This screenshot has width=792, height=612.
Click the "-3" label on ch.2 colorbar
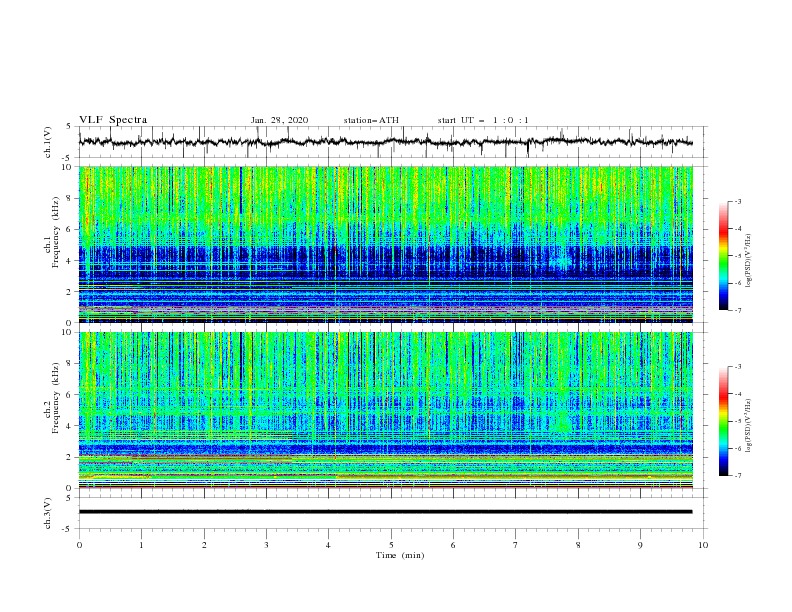[x=737, y=367]
